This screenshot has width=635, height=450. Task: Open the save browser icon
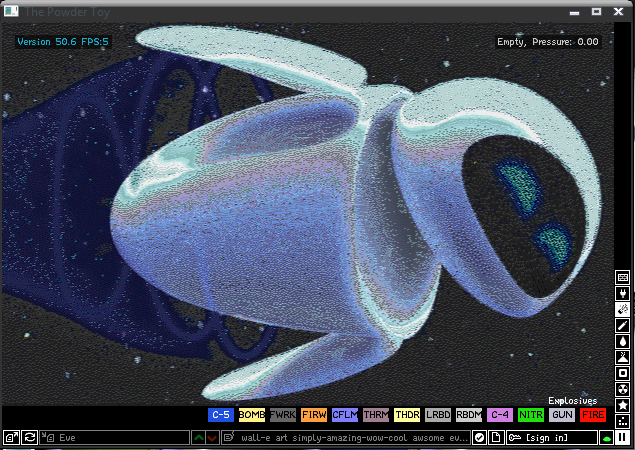pos(11,437)
